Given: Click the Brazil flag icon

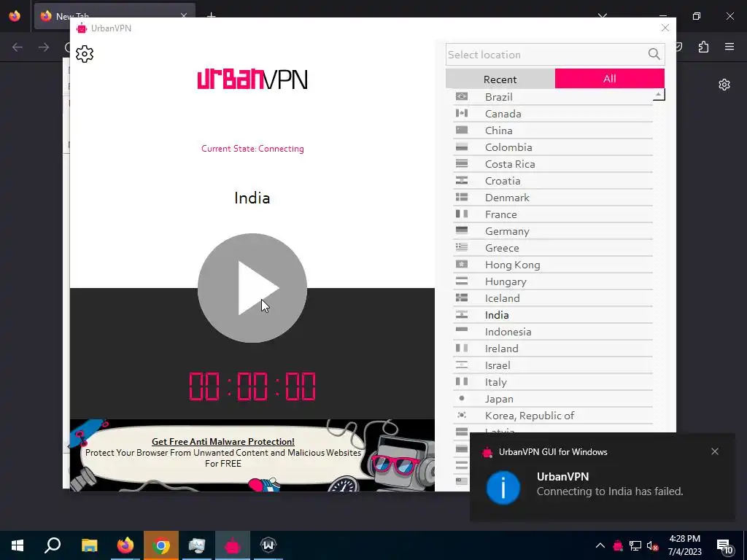Looking at the screenshot, I should pyautogui.click(x=462, y=96).
